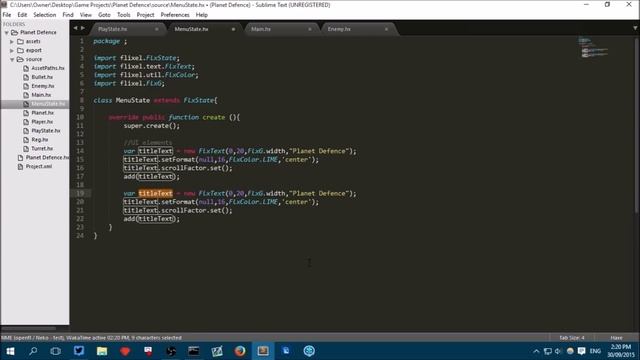Open the Goto menu

tap(104, 15)
